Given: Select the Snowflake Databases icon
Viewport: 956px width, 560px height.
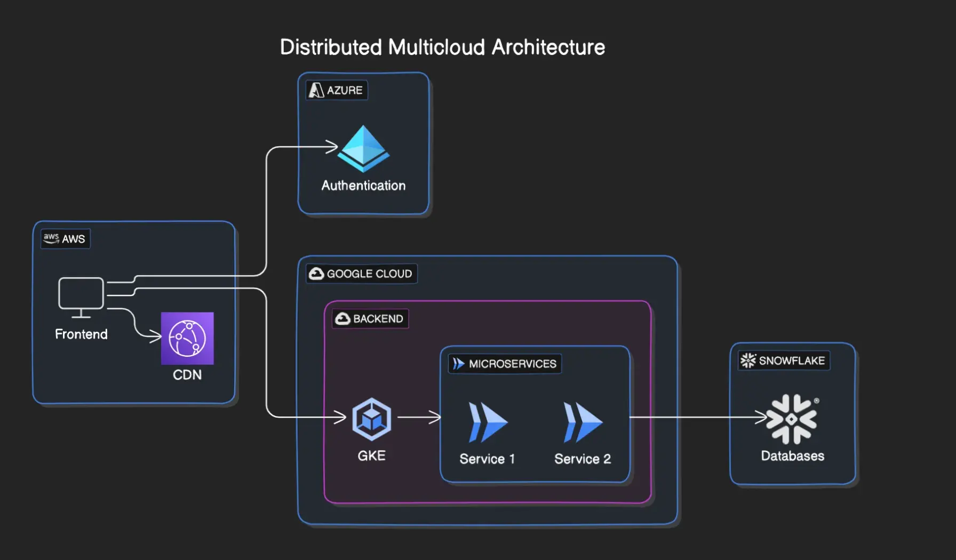Looking at the screenshot, I should [x=792, y=419].
